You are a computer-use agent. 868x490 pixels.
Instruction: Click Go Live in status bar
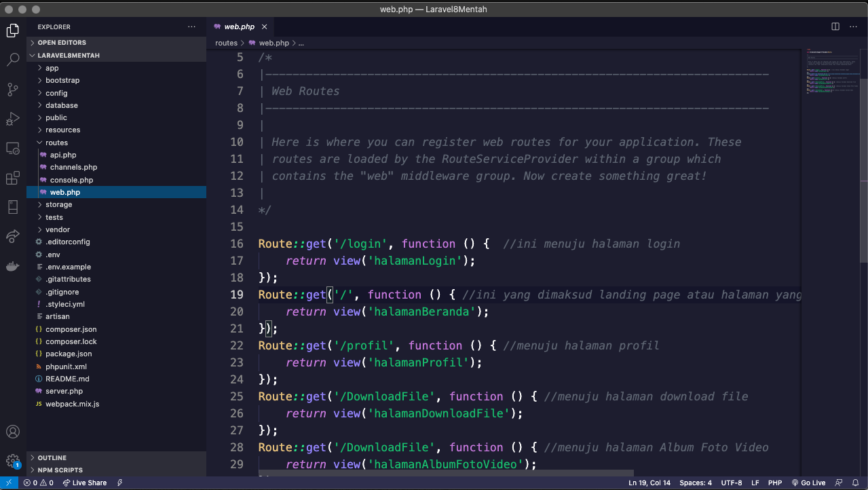tap(809, 483)
